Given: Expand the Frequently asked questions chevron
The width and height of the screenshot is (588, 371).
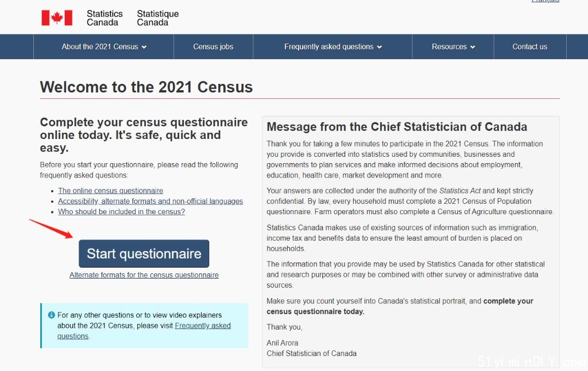Looking at the screenshot, I should pos(380,47).
